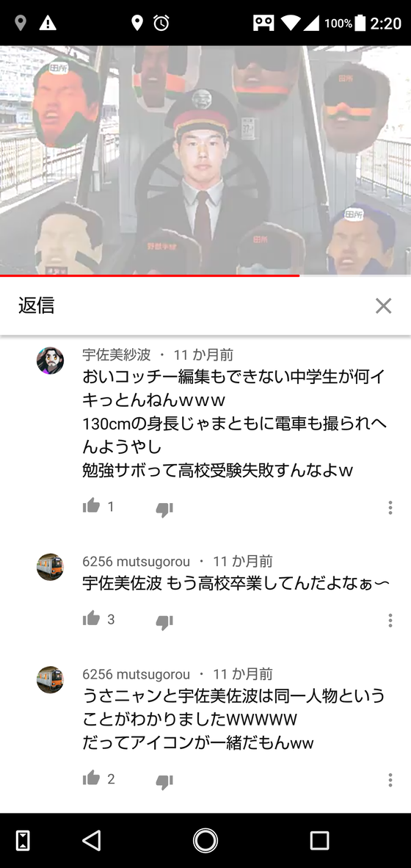The width and height of the screenshot is (411, 868).
Task: Open three-dot menu for 高校卒業 reply
Action: coord(390,621)
